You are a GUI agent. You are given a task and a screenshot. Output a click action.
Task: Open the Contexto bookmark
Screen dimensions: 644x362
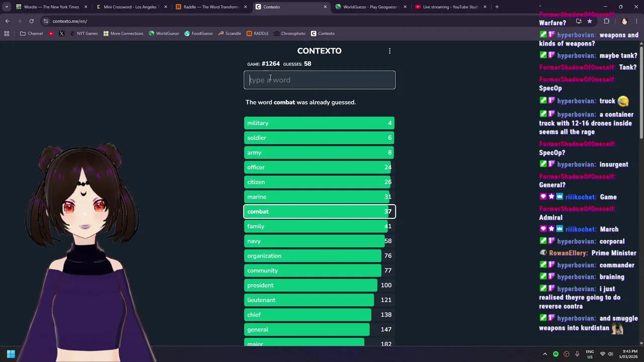coord(323,34)
